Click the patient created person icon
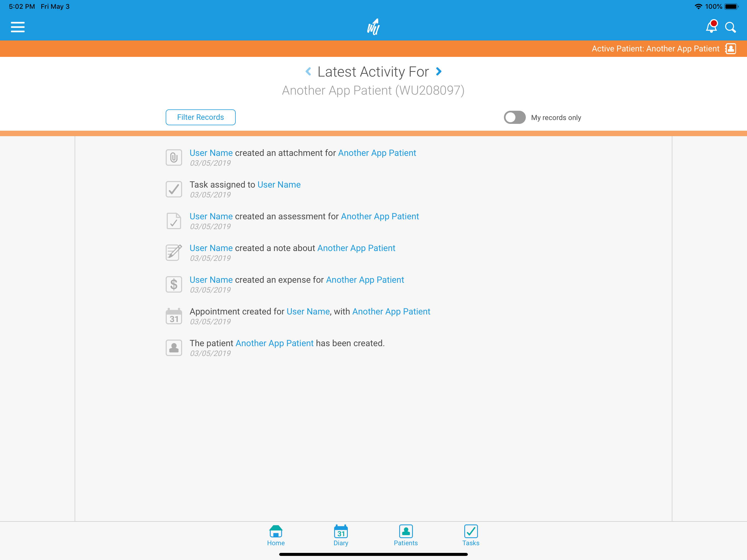Image resolution: width=747 pixels, height=560 pixels. click(x=174, y=348)
